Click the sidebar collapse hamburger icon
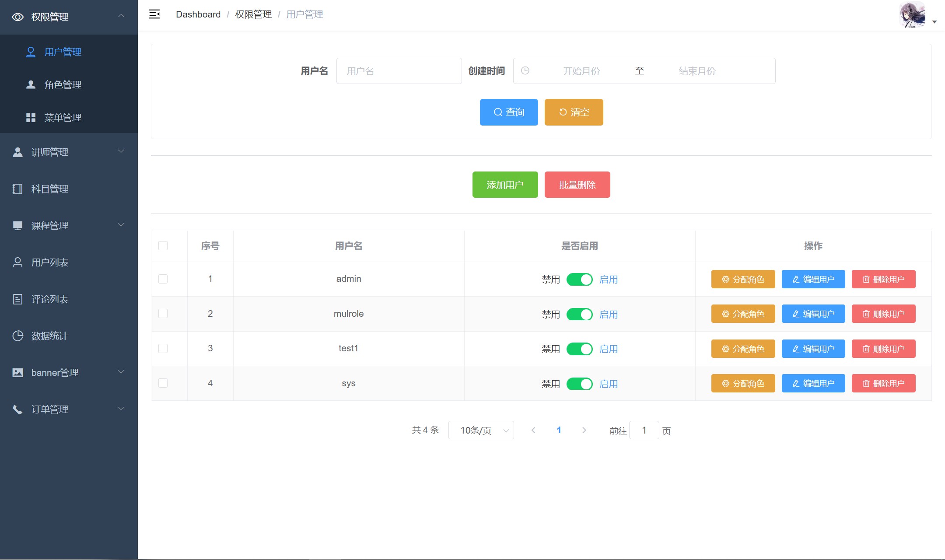The height and width of the screenshot is (560, 945). click(154, 14)
